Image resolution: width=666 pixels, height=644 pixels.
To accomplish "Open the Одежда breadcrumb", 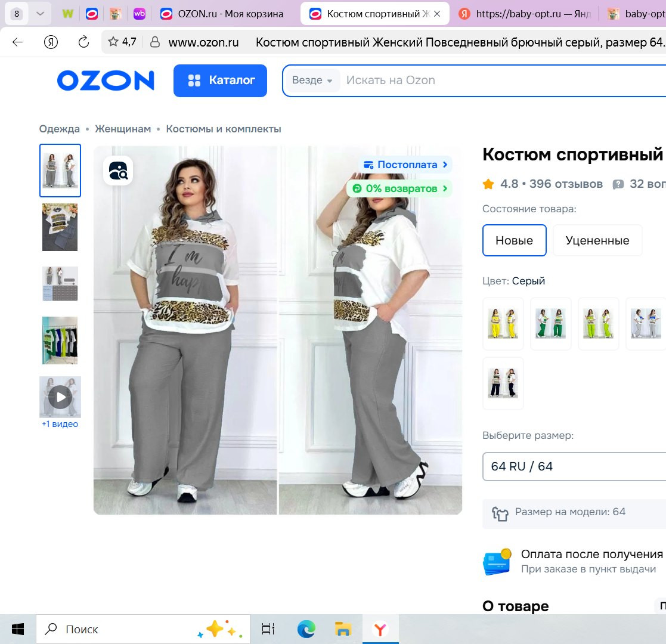I will pyautogui.click(x=60, y=129).
